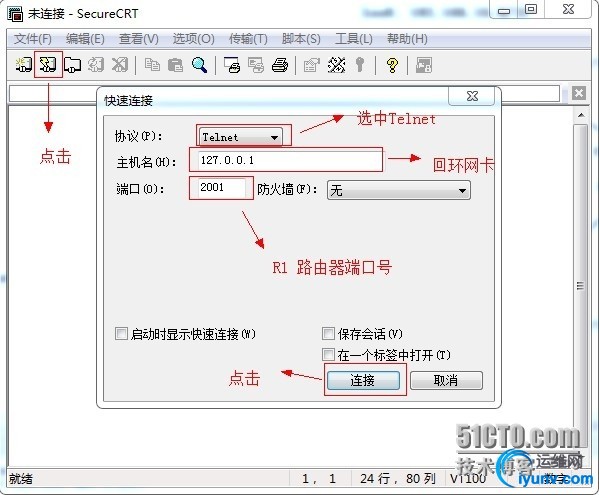Click the Connect toolbar icon

click(23, 65)
